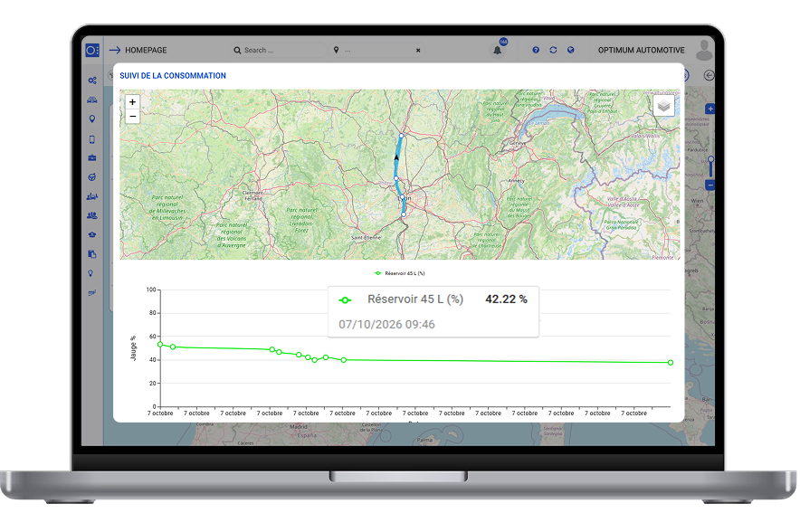Viewport: 800px width, 532px height.
Task: Click the Annecy label on the map
Action: (x=516, y=181)
